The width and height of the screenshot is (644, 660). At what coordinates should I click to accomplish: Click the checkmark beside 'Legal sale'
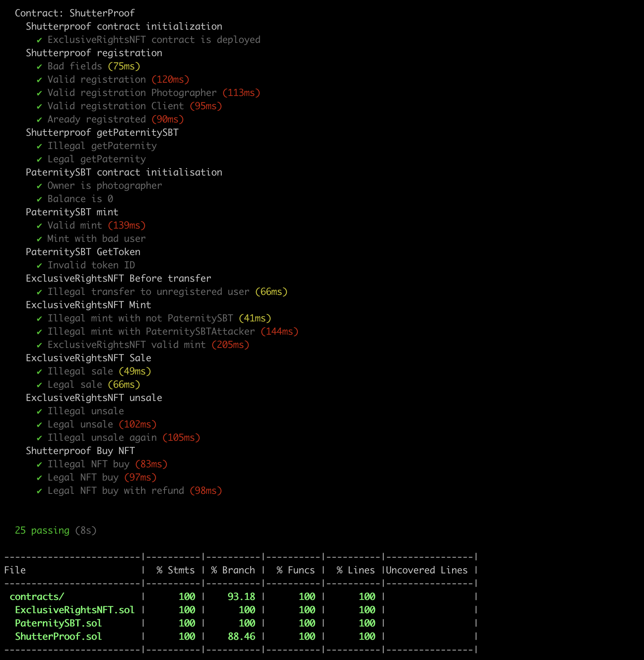tap(39, 385)
